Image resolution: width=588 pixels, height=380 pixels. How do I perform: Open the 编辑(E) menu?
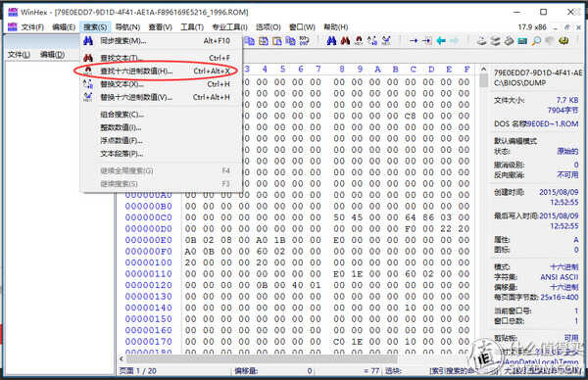[x=64, y=27]
